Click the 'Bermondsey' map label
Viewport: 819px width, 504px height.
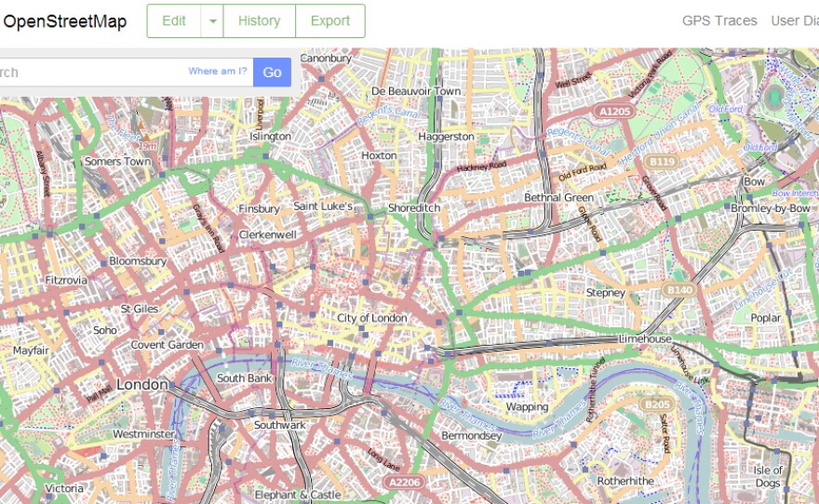click(x=472, y=435)
